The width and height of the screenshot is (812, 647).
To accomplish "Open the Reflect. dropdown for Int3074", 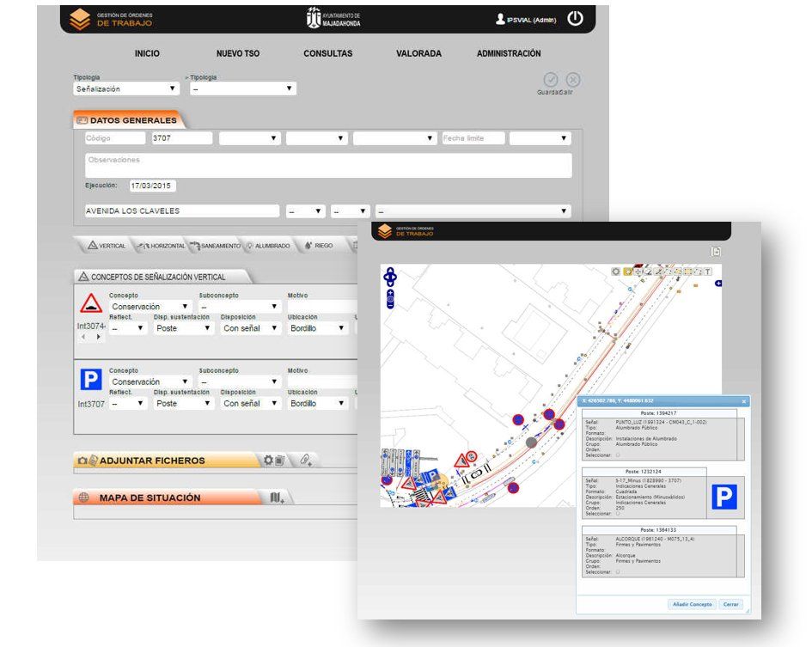I will [128, 328].
